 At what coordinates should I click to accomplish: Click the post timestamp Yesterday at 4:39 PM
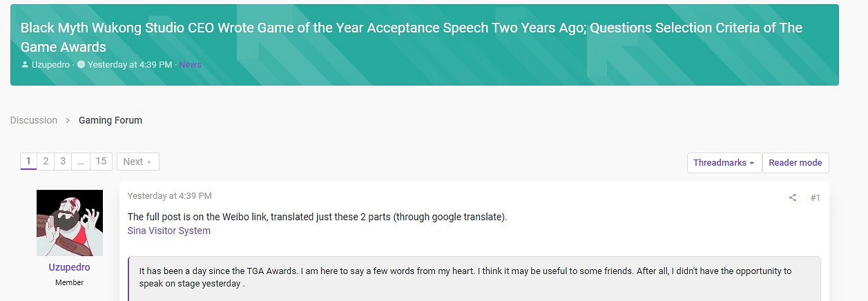169,196
